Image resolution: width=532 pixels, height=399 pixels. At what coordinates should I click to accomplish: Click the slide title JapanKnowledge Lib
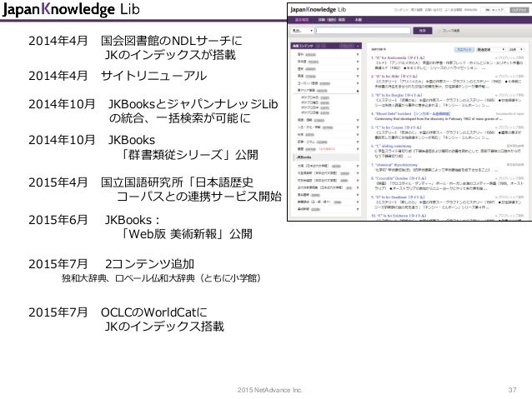[x=71, y=9]
